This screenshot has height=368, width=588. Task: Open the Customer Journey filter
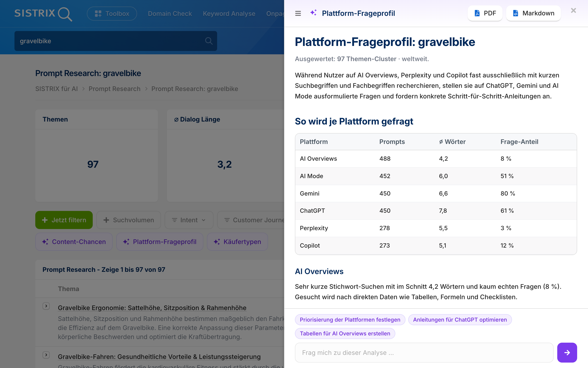click(x=251, y=220)
